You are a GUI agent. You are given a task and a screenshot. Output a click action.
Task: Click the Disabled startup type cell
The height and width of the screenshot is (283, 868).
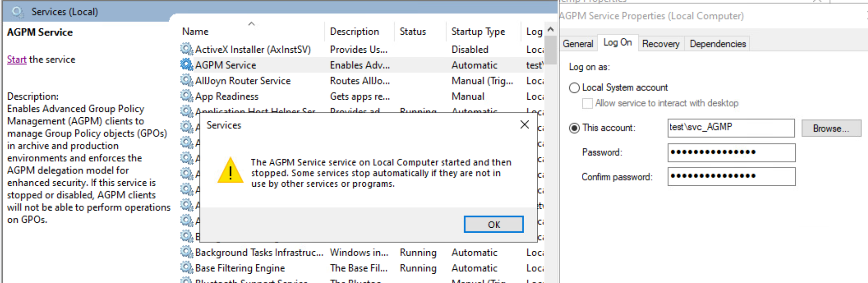coord(470,49)
